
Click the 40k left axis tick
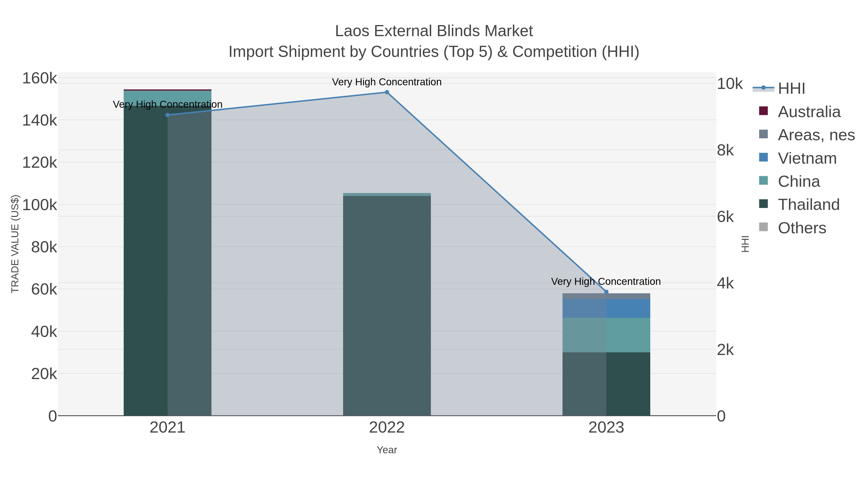[44, 332]
